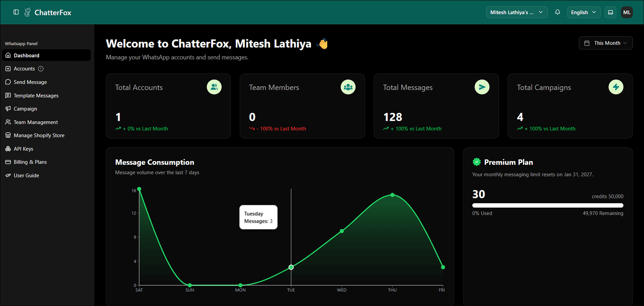Image resolution: width=644 pixels, height=306 pixels.
Task: Click the API Keys icon
Action: tap(8, 149)
